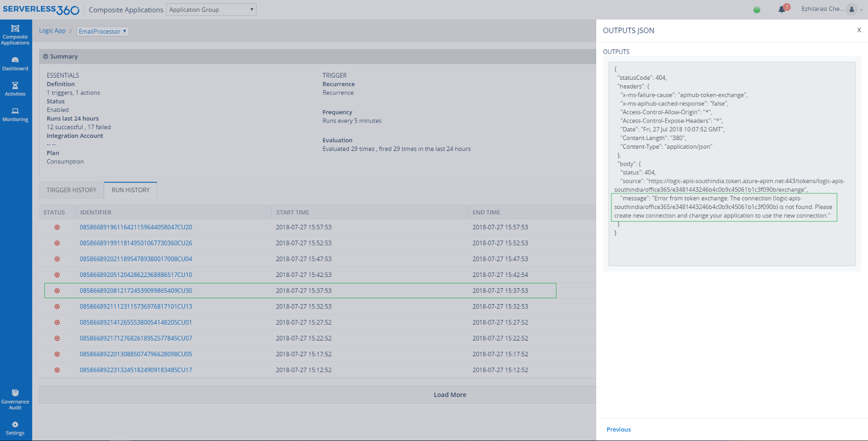Click the Composite Applications header title
This screenshot has width=868, height=441.
click(x=126, y=10)
